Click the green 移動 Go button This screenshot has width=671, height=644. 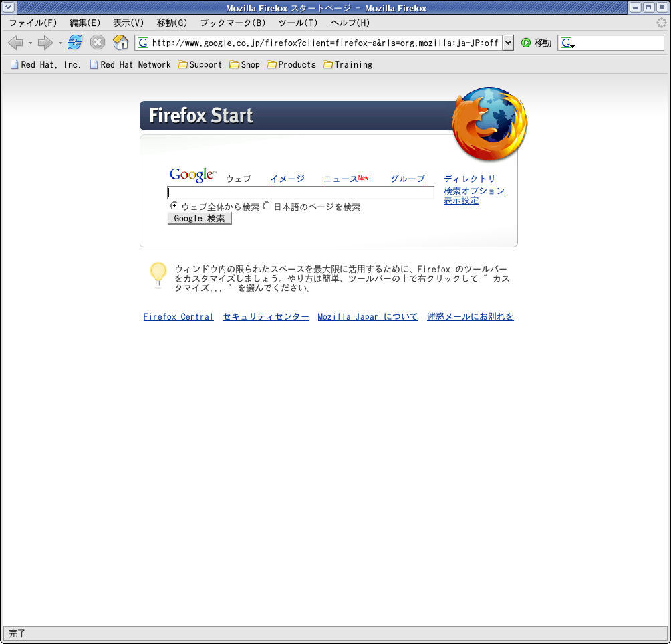click(x=536, y=43)
